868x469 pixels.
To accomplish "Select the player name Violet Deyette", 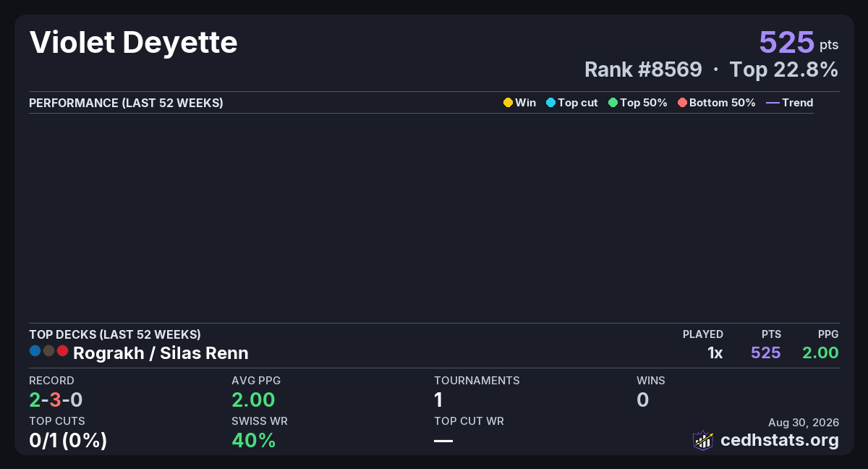I will pos(133,43).
